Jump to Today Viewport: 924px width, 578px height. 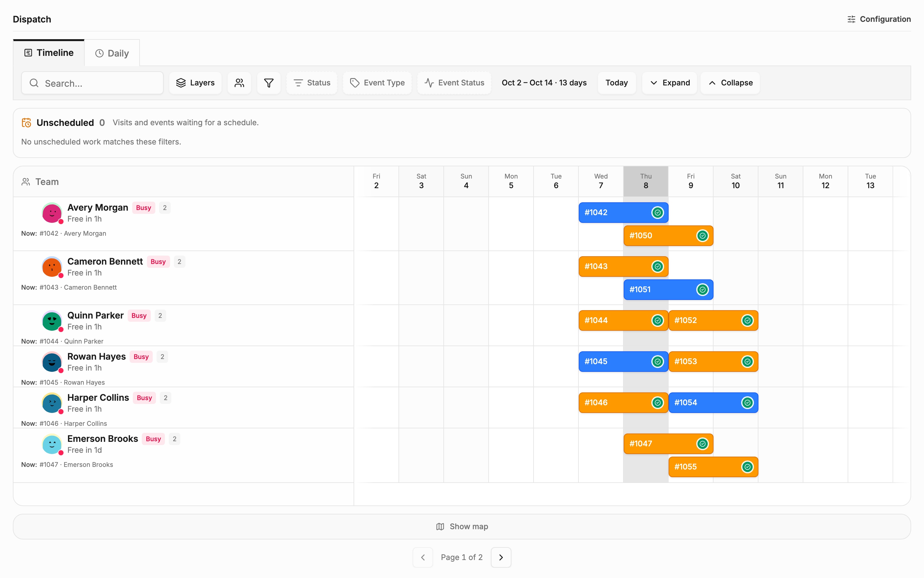pos(617,83)
